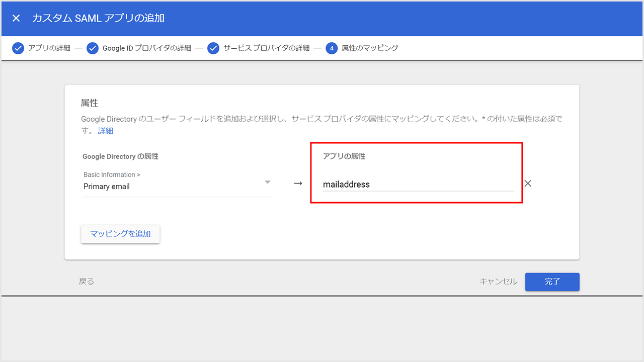Click the checkmark icon for アプリの詳細 step
Viewport: 644px width, 362px height.
pyautogui.click(x=18, y=48)
